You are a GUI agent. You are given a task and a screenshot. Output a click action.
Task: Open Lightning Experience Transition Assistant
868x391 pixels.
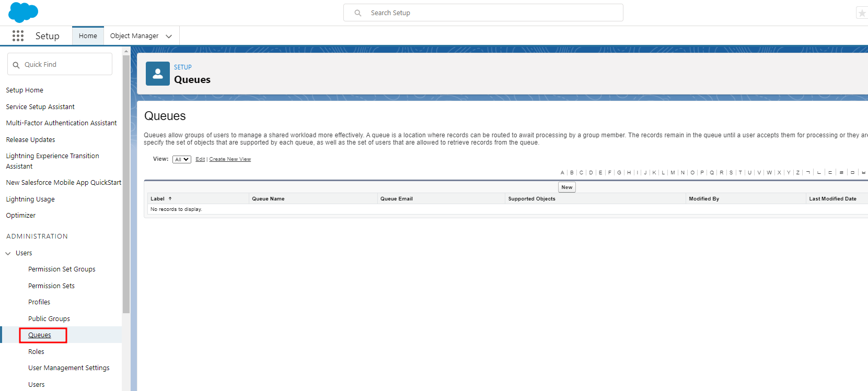pyautogui.click(x=52, y=161)
